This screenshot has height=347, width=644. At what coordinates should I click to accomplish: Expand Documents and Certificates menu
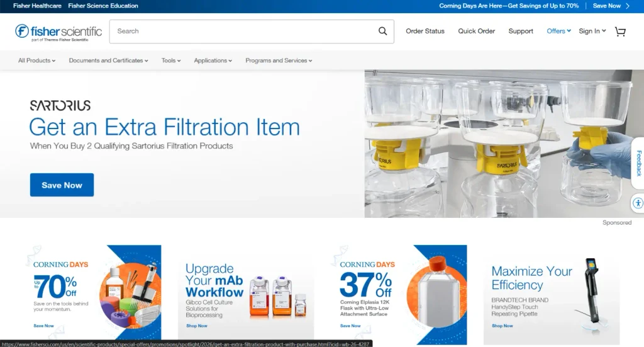108,60
